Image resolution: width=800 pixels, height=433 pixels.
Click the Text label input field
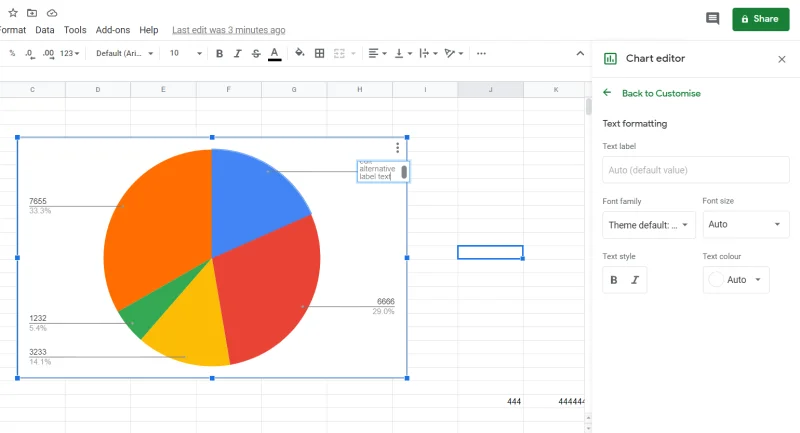[x=695, y=170]
